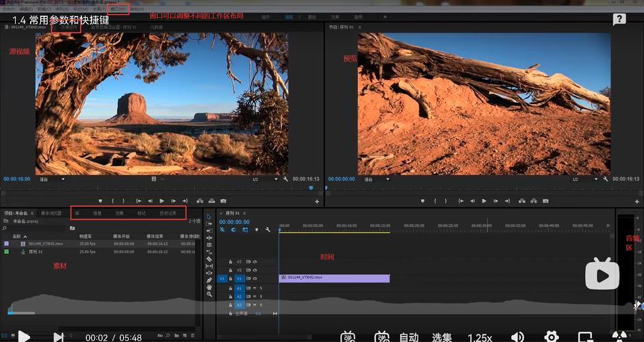This screenshot has height=342, width=644.
Task: Switch to the 历史记录 History tab
Action: (x=168, y=213)
